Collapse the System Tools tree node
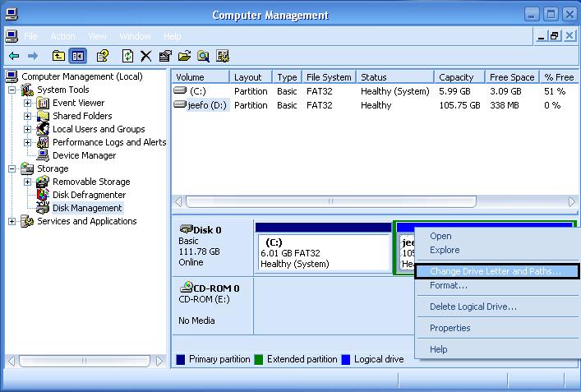The image size is (581, 392). point(12,90)
